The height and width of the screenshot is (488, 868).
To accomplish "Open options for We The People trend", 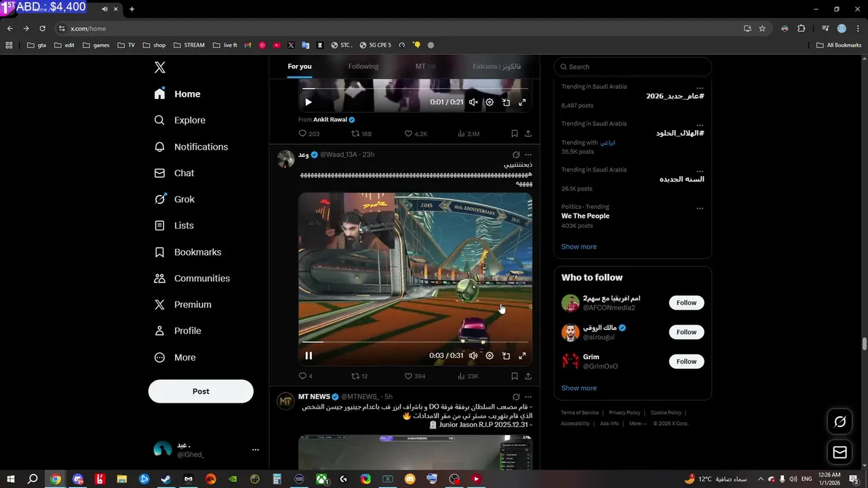I will (700, 208).
